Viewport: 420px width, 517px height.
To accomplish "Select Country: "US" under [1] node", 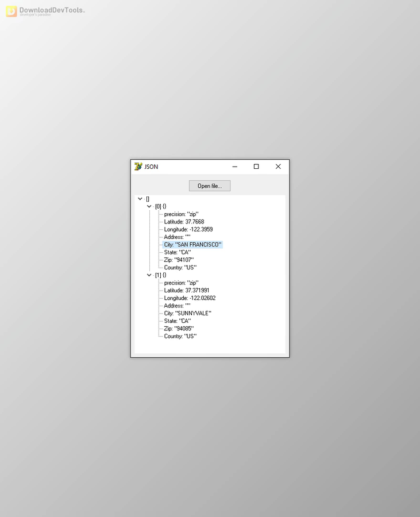I will [180, 336].
